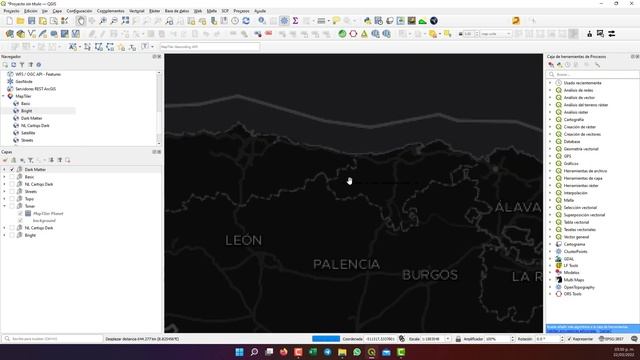
Task: Toggle the lock scale padlock icon
Action: click(458, 339)
